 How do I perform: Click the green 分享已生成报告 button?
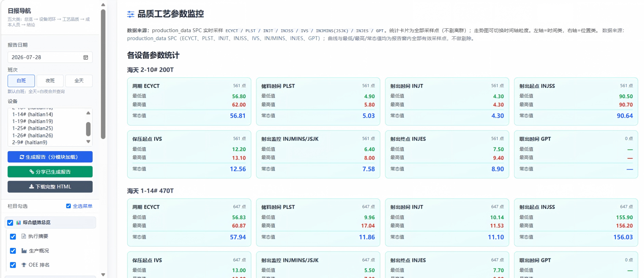pyautogui.click(x=50, y=172)
